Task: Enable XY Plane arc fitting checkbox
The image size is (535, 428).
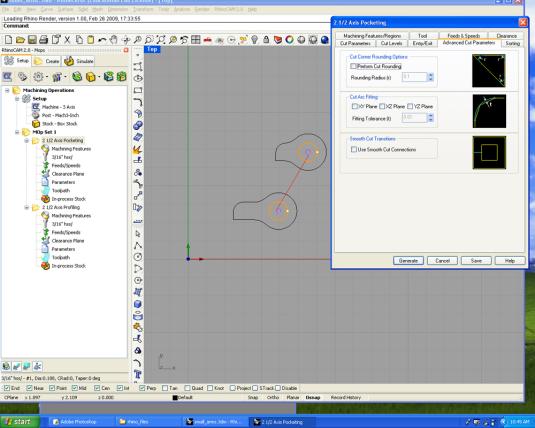Action: coord(355,106)
